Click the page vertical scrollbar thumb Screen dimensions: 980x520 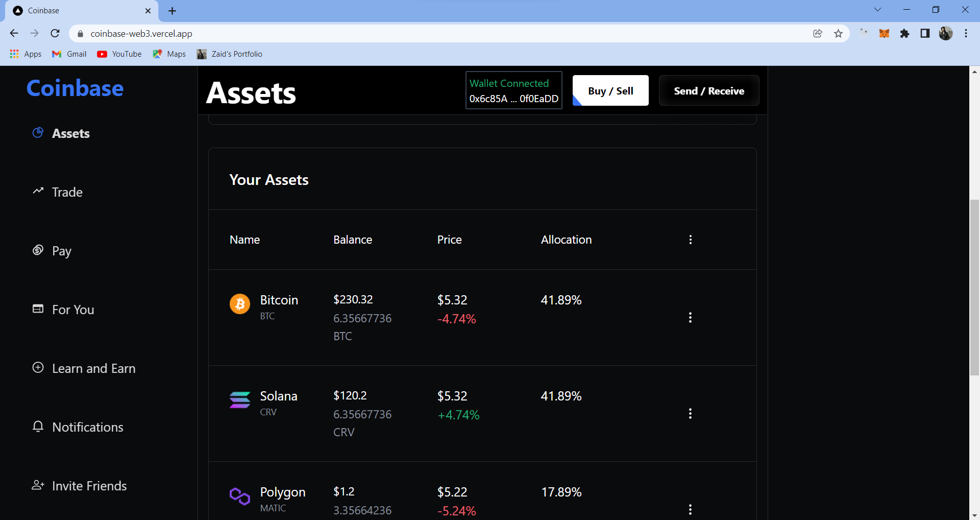tap(974, 288)
